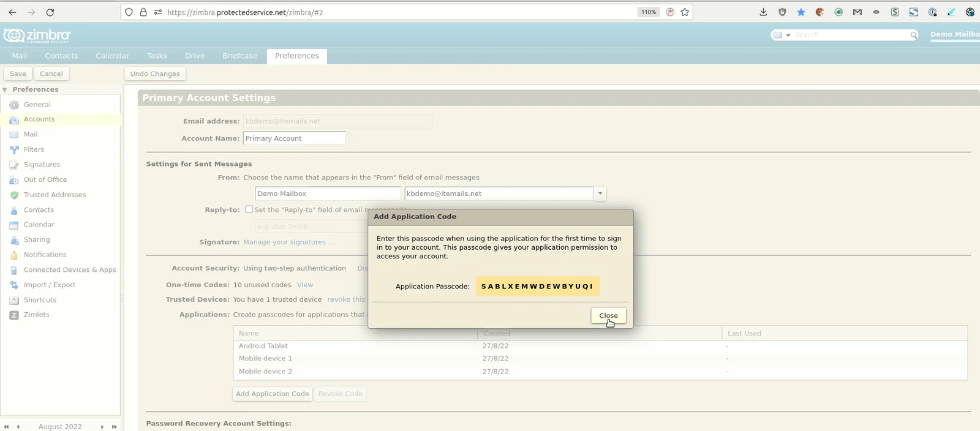This screenshot has width=980, height=431.
Task: Toggle the Reply-to checkbox
Action: (249, 209)
